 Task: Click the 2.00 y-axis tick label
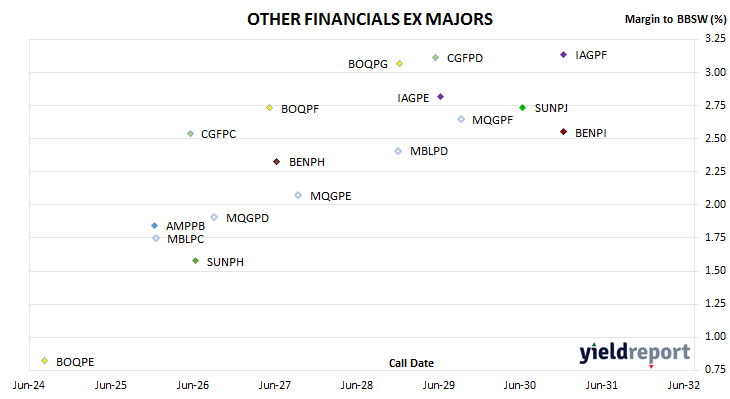click(x=715, y=204)
